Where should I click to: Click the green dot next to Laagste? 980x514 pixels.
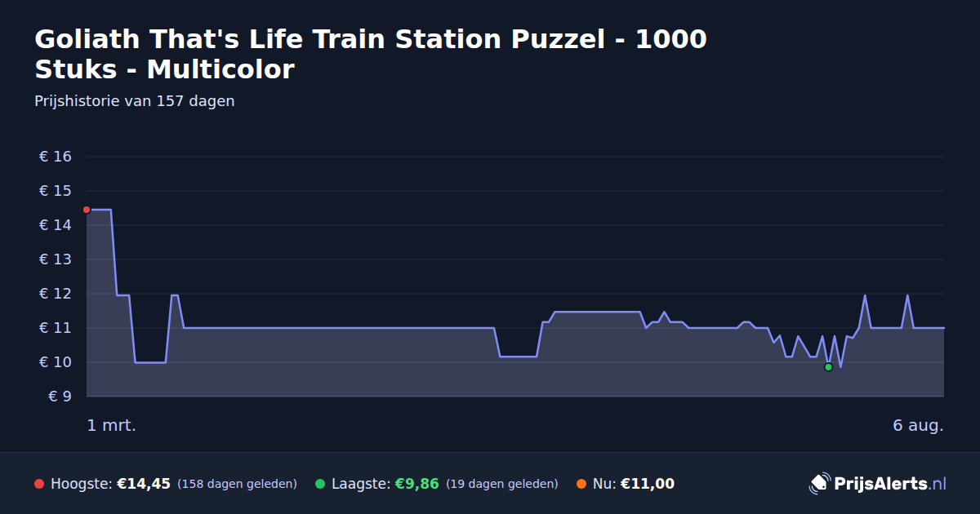point(320,484)
